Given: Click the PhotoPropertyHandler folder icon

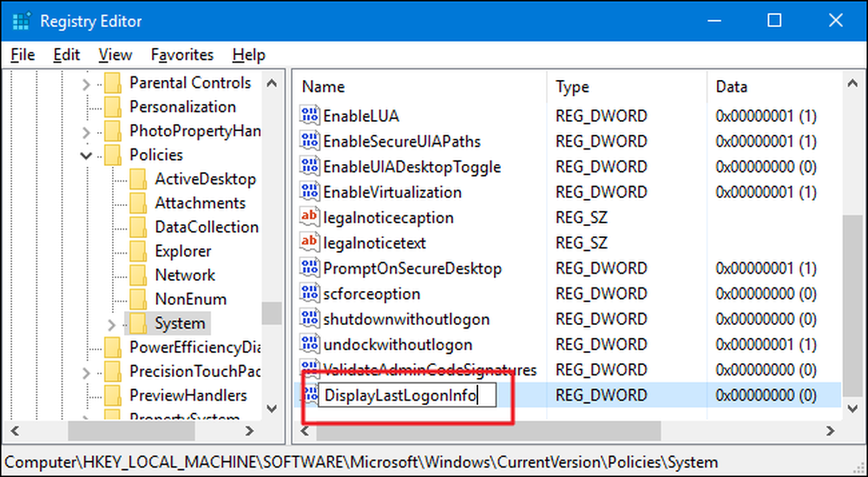Looking at the screenshot, I should [112, 130].
